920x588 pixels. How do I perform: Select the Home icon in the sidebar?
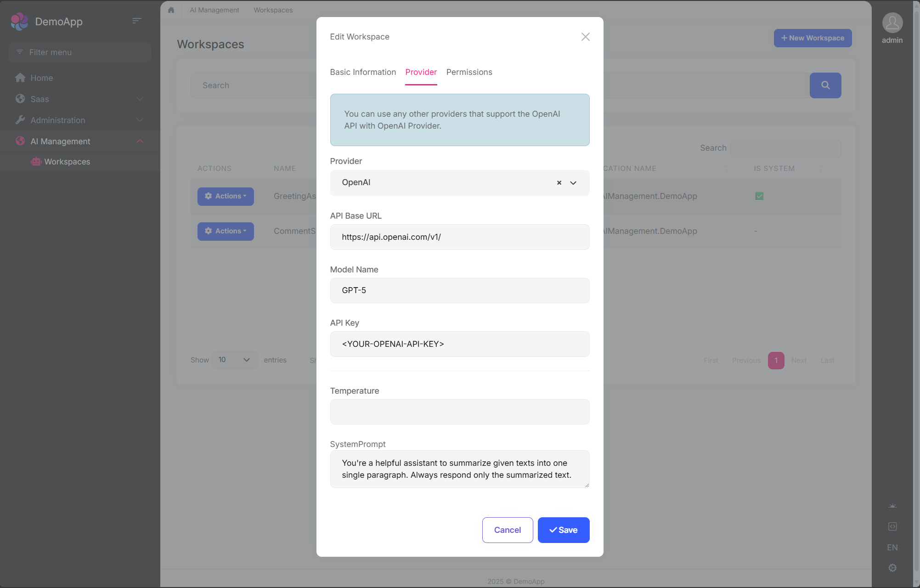point(20,78)
